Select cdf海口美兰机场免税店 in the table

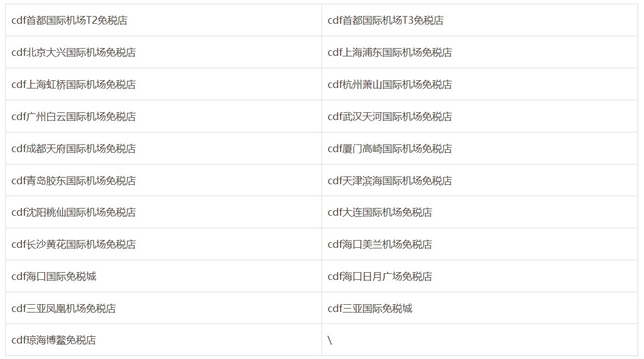pos(380,244)
